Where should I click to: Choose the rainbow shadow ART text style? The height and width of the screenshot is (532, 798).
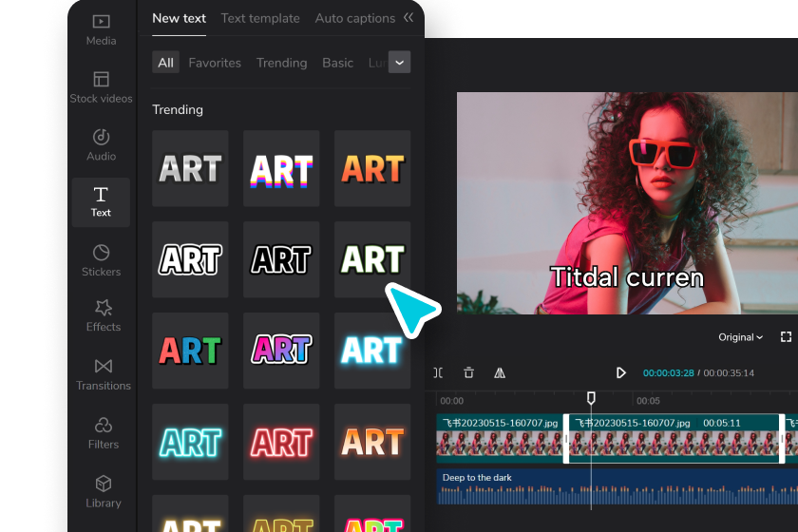click(x=281, y=168)
